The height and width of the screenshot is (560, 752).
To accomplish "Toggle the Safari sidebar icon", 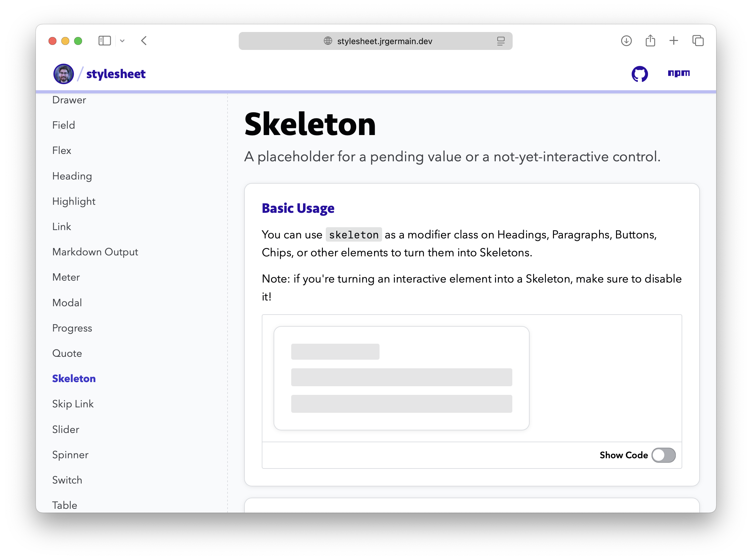I will pyautogui.click(x=104, y=41).
